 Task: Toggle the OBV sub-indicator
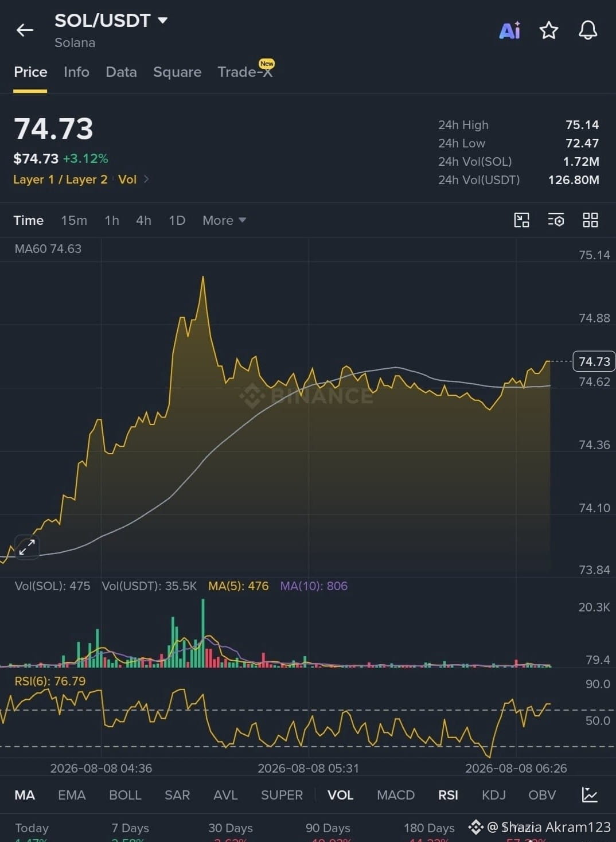coord(542,795)
